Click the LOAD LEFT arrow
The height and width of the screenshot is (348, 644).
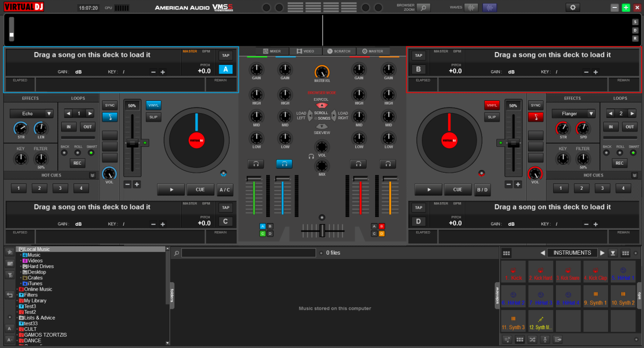[x=310, y=115]
